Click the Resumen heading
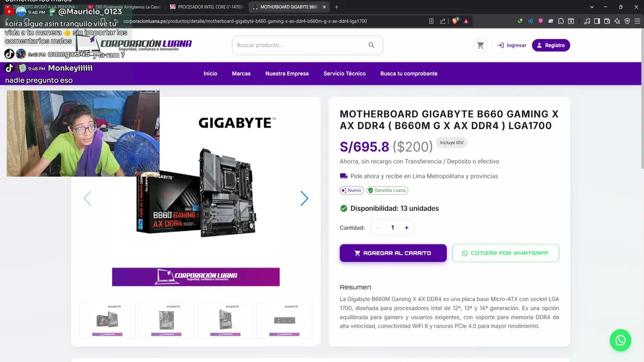 pyautogui.click(x=355, y=287)
